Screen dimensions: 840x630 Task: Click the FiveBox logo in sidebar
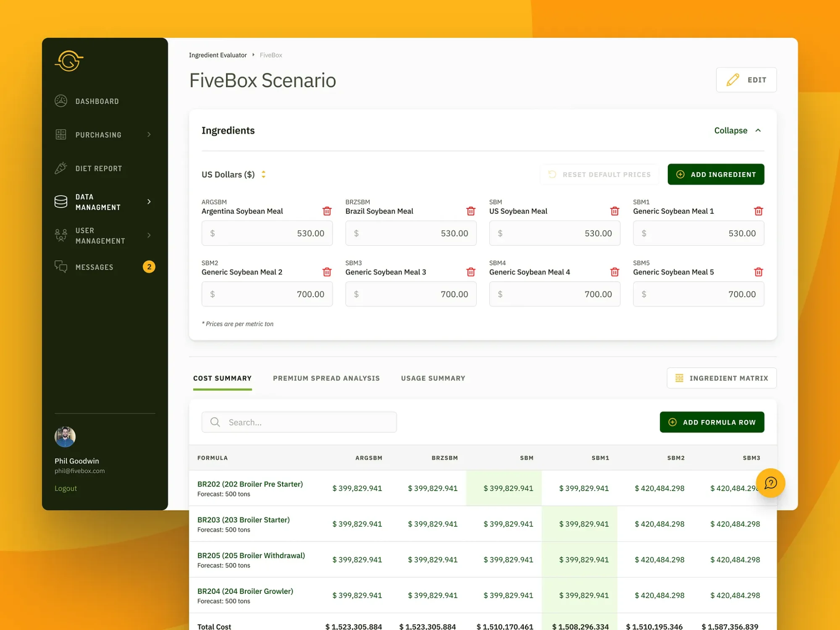[69, 61]
